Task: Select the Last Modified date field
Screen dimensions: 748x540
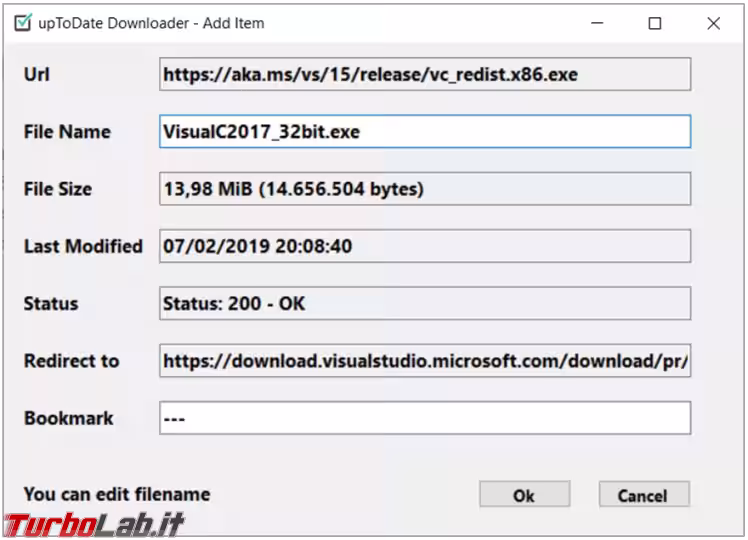Action: point(425,246)
